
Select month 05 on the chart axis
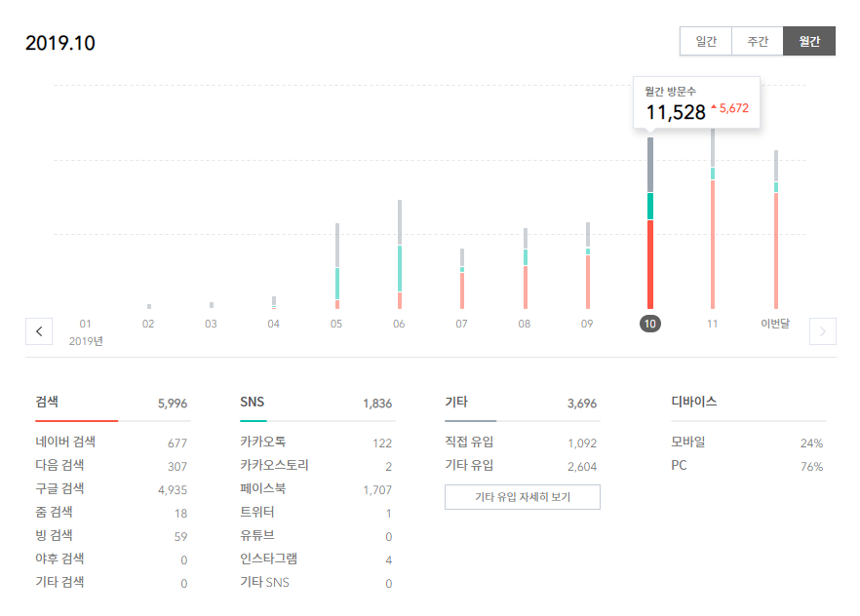pos(336,324)
